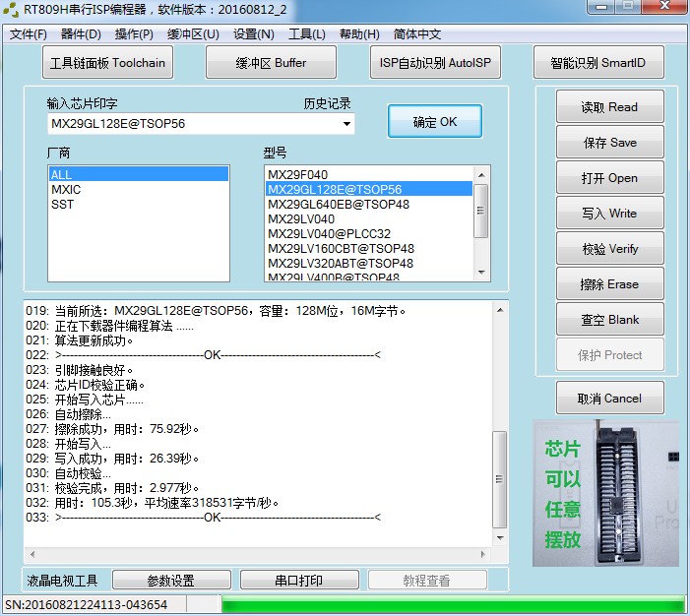Click the chip marking input field

pyautogui.click(x=192, y=124)
